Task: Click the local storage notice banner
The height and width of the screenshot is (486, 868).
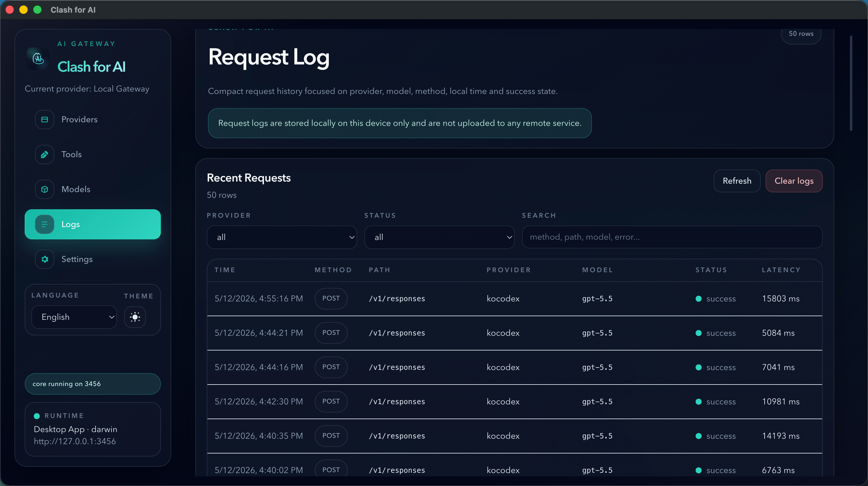Action: pyautogui.click(x=400, y=123)
